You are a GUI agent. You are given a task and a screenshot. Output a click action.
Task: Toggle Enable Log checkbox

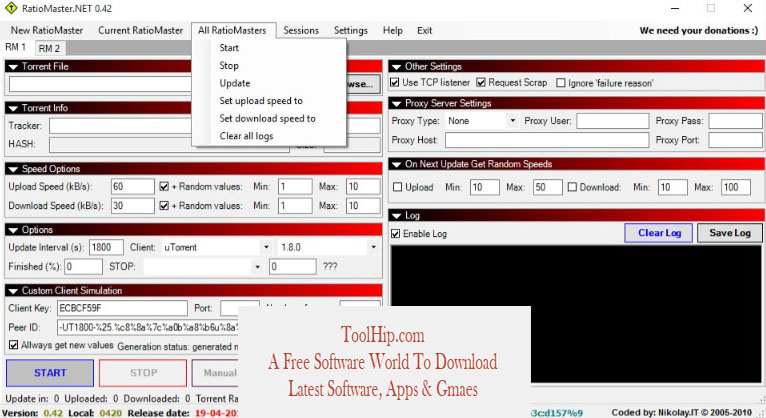click(x=396, y=234)
